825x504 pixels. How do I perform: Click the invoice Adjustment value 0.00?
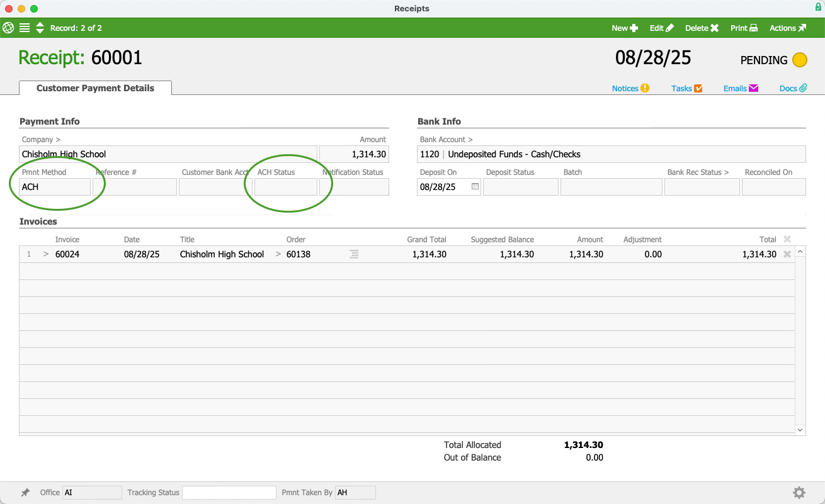(653, 254)
